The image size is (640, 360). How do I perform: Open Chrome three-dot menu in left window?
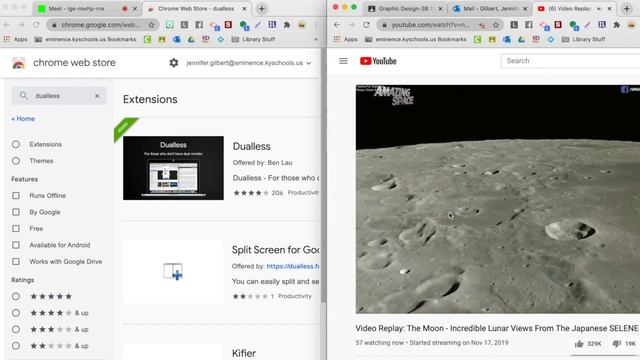(316, 25)
